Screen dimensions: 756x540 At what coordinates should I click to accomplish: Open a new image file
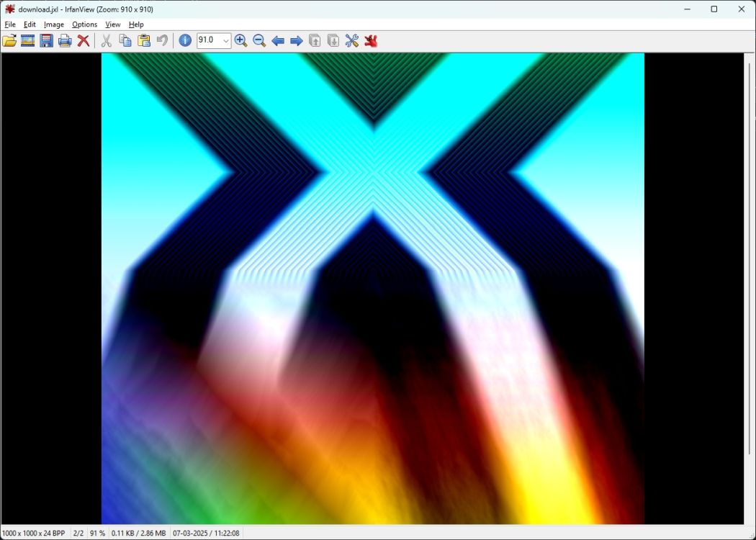coord(10,41)
